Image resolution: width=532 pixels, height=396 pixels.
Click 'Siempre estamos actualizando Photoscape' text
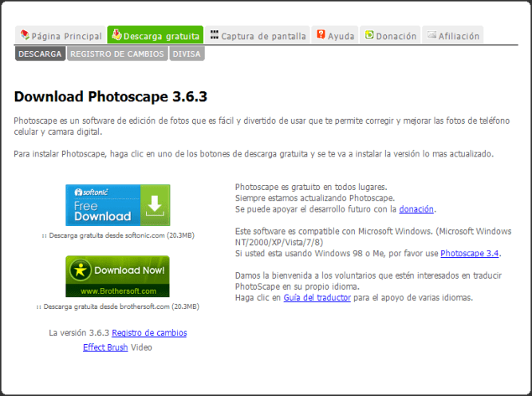(315, 198)
